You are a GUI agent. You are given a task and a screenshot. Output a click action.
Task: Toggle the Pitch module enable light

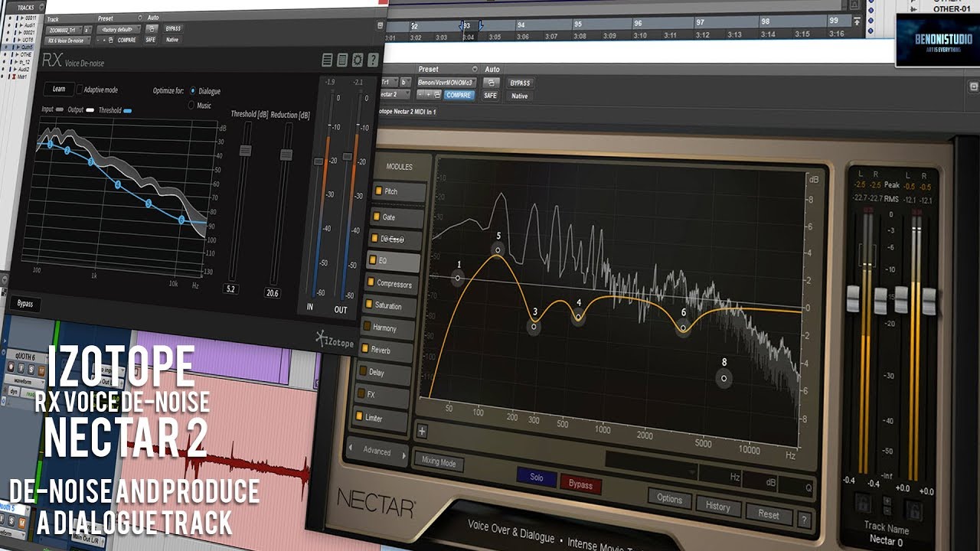click(x=379, y=191)
